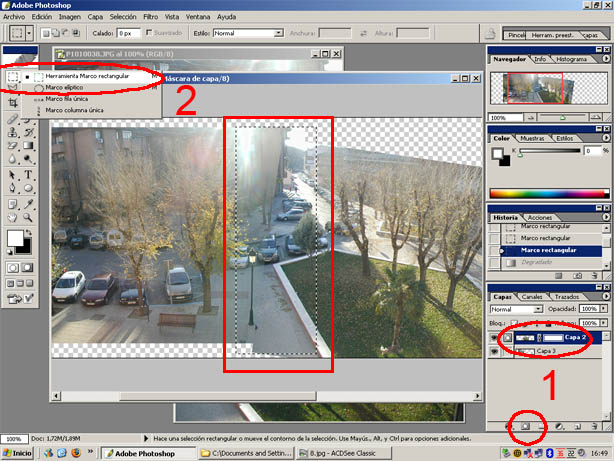Open the fill percentage arrow in Capas
Viewport: 614px width, 461px height.
pos(603,323)
